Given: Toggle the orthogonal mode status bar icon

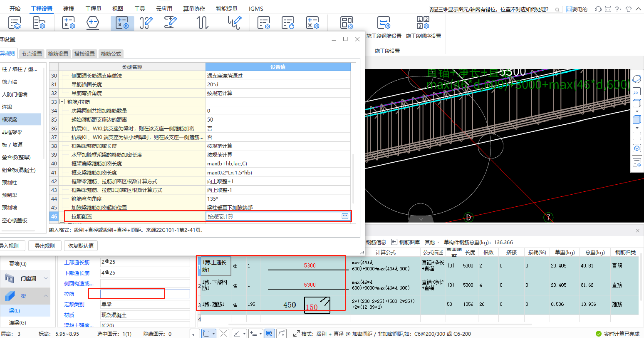Looking at the screenshot, I should pyautogui.click(x=194, y=334).
